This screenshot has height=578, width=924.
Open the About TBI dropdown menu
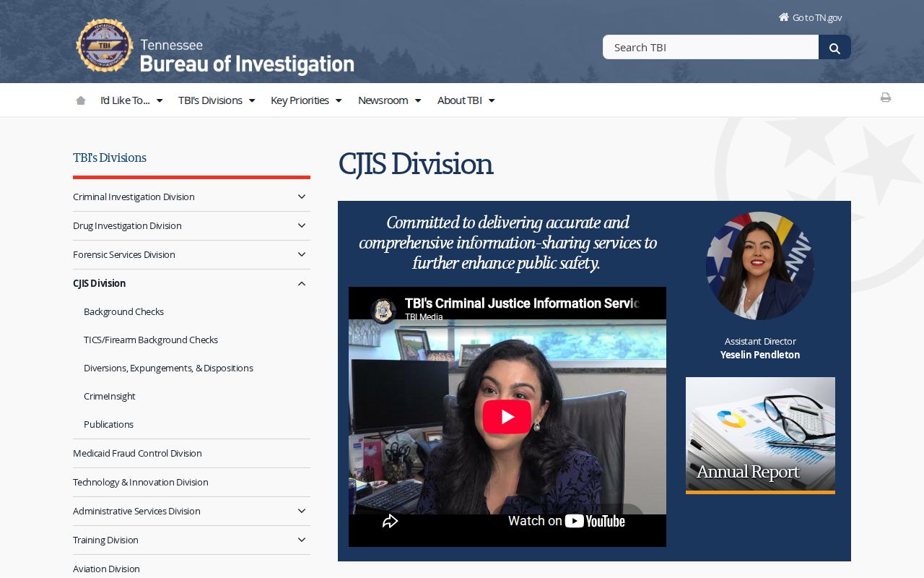(x=466, y=100)
